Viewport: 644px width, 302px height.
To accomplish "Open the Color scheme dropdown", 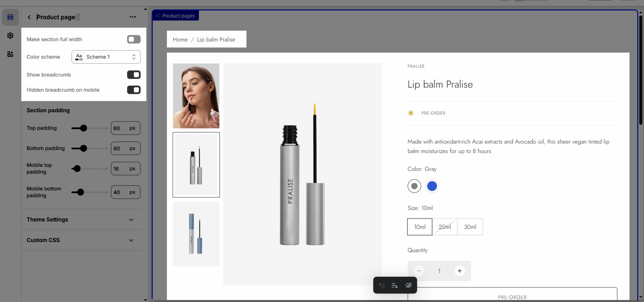I will point(106,57).
